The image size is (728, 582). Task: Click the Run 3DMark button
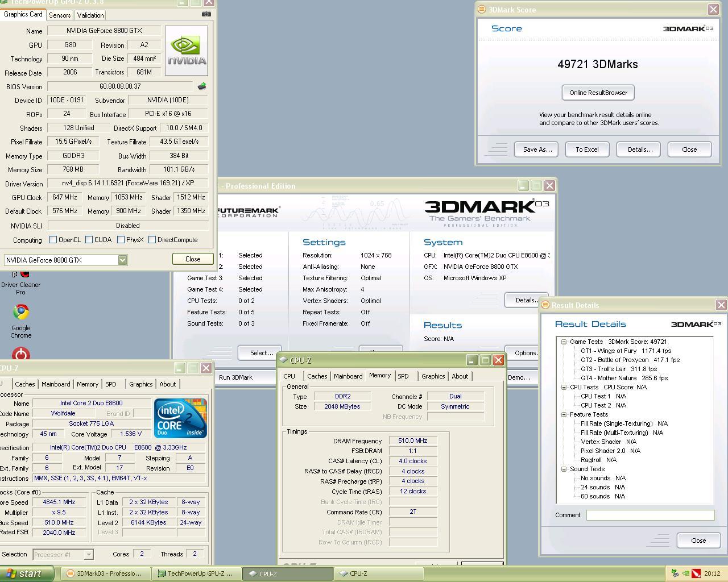[235, 377]
